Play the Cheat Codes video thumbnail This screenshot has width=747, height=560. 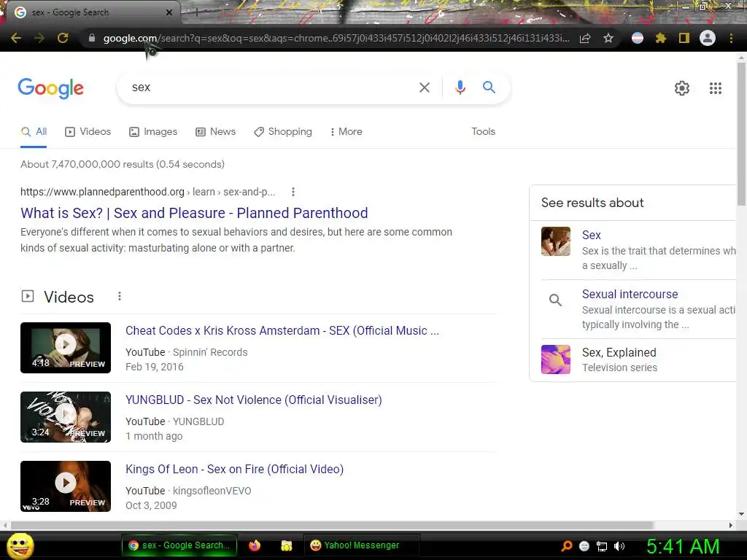[x=66, y=348]
